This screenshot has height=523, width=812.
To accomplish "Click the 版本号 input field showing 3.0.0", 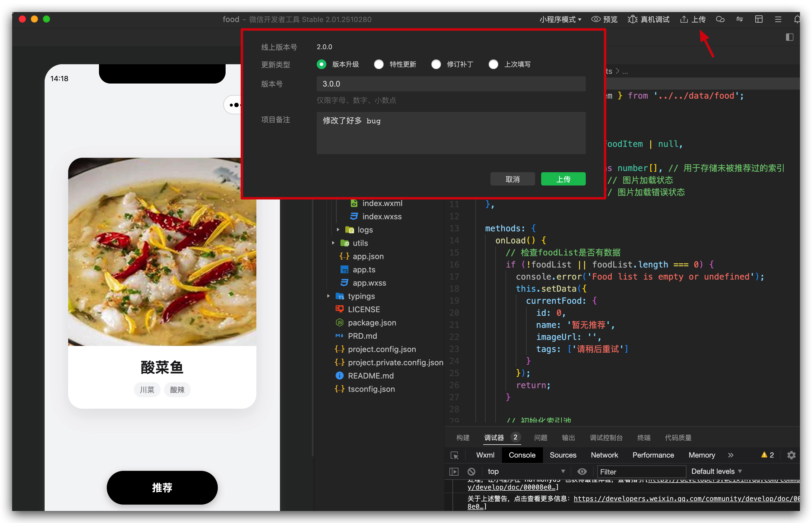I will coord(451,84).
